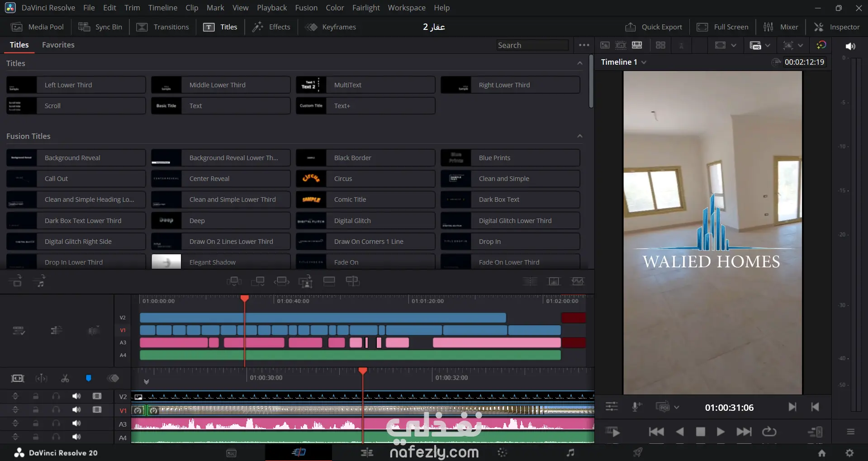Screen dimensions: 868x461
Task: Click the Append edit icon
Action: [258, 281]
